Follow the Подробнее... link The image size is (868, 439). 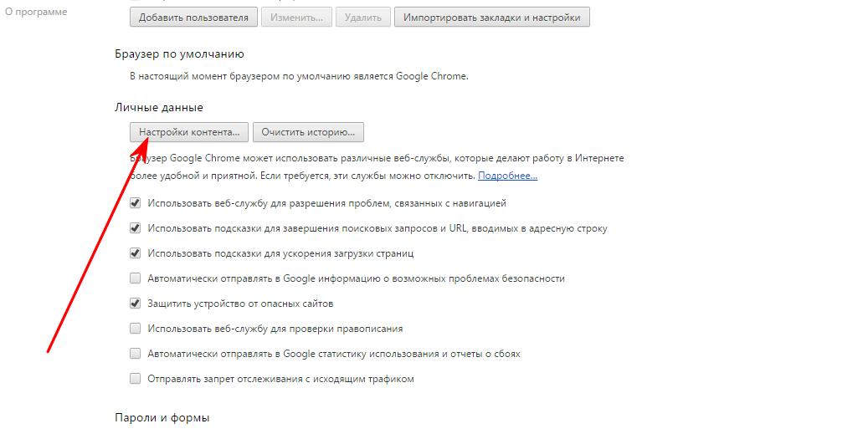[507, 176]
